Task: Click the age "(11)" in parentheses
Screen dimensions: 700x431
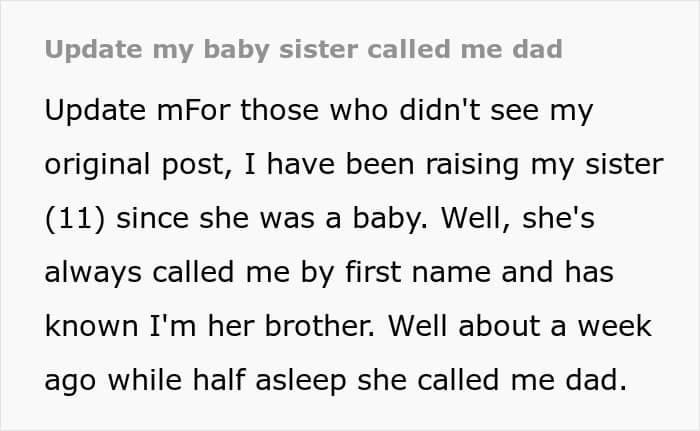Action: [x=74, y=218]
